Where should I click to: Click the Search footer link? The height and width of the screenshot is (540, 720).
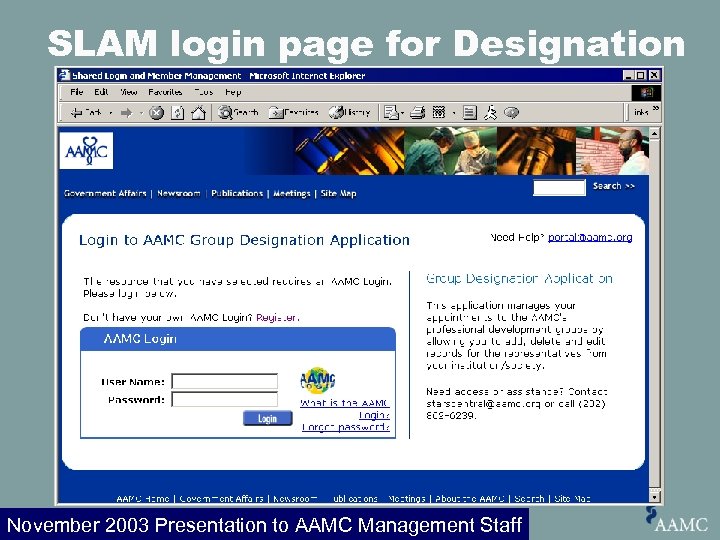coord(529,499)
